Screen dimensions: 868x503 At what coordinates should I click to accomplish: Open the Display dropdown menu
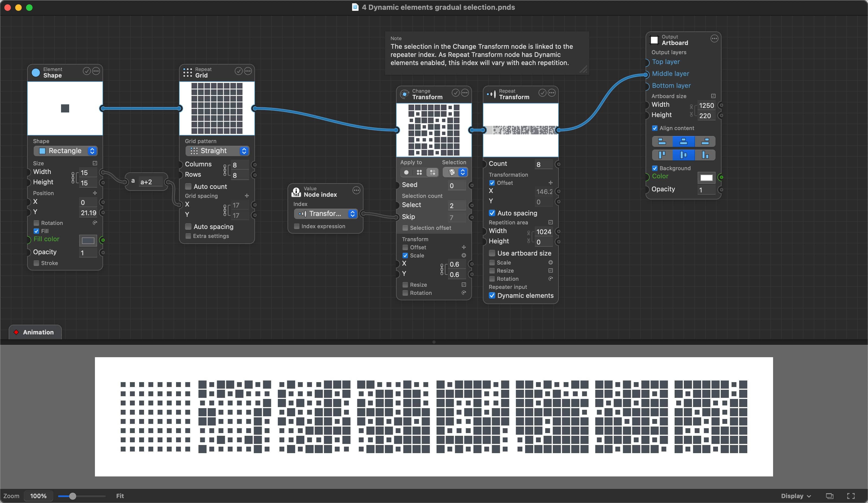pos(796,496)
